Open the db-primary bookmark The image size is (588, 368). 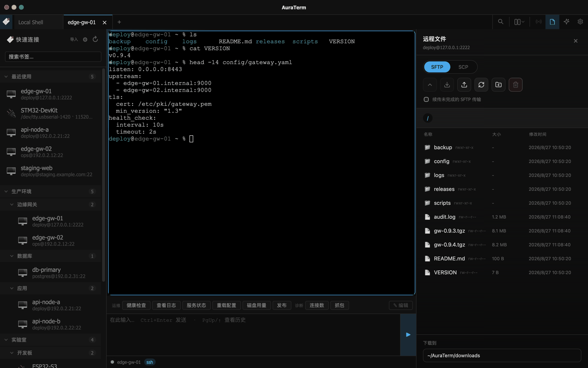tap(50, 273)
